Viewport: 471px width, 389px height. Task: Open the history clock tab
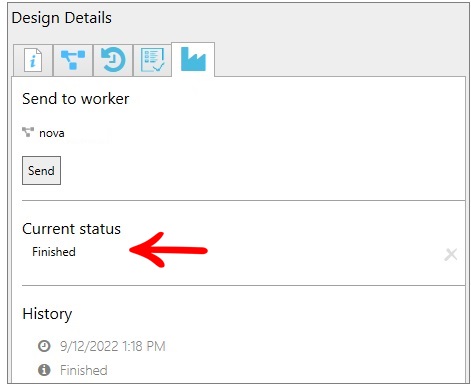[113, 60]
